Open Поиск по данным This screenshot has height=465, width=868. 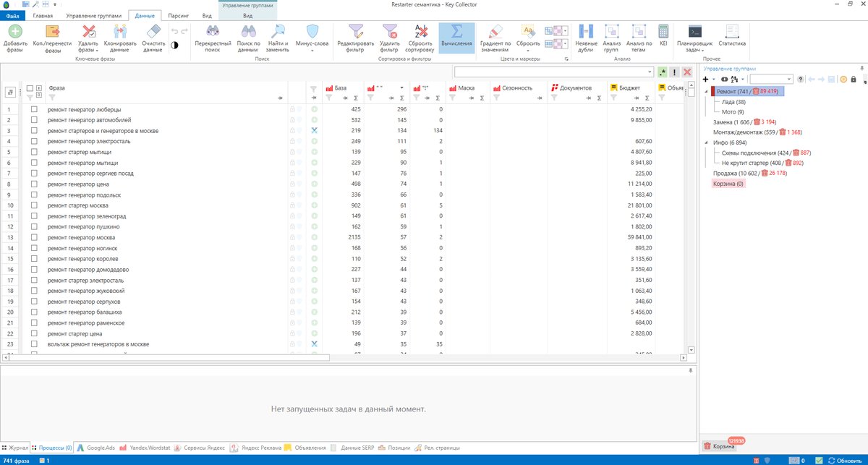[x=249, y=40]
